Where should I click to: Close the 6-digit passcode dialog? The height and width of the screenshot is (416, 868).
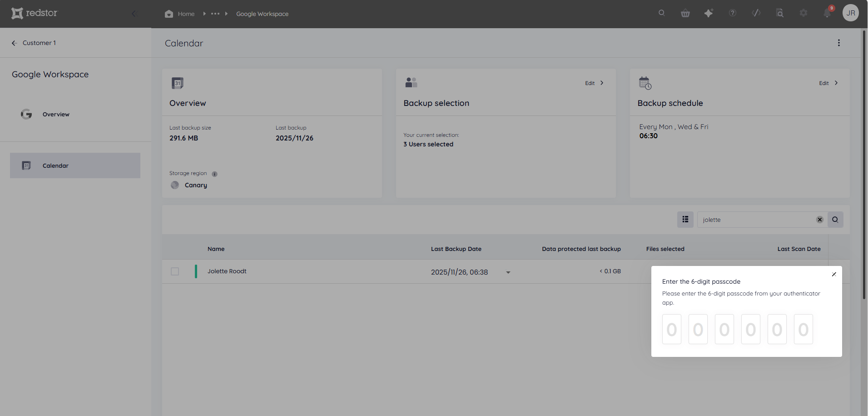834,274
